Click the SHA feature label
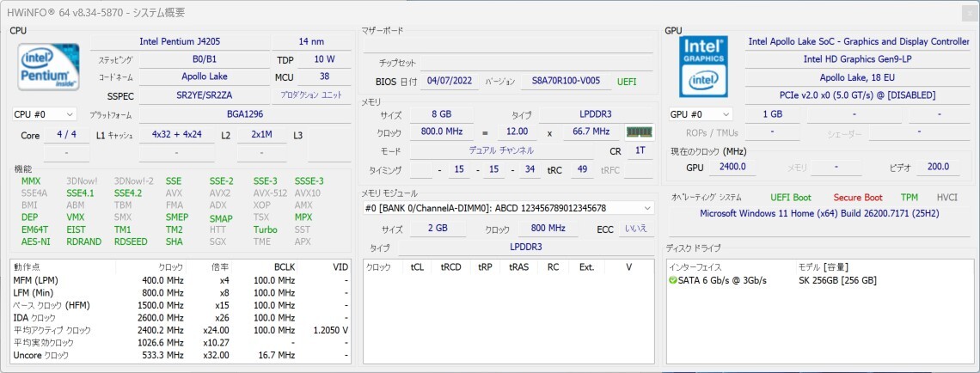Viewport: 980px width, 373px height. point(175,242)
